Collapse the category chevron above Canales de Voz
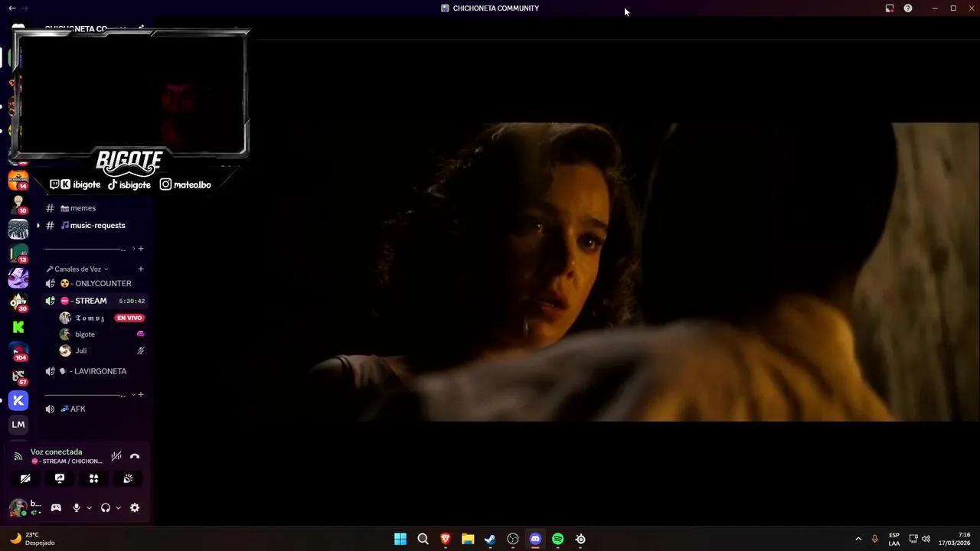The height and width of the screenshot is (551, 980). [133, 249]
